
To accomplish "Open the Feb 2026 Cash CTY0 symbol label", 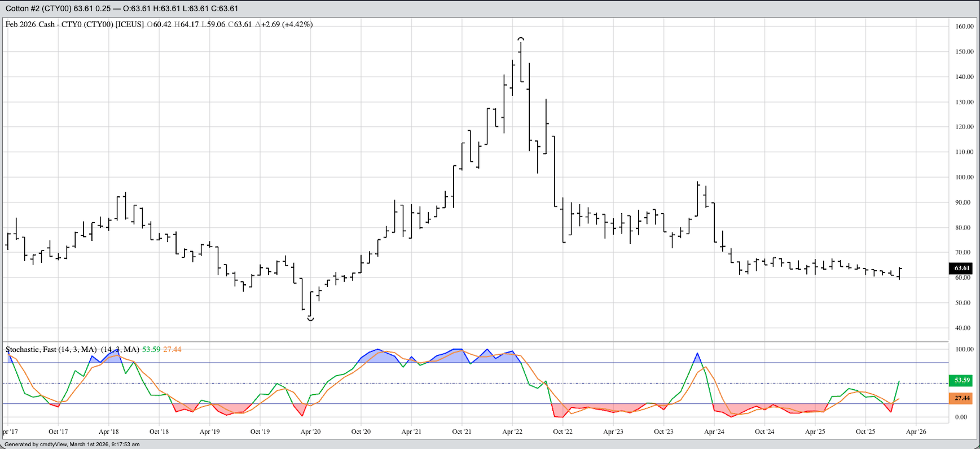I will [x=74, y=24].
